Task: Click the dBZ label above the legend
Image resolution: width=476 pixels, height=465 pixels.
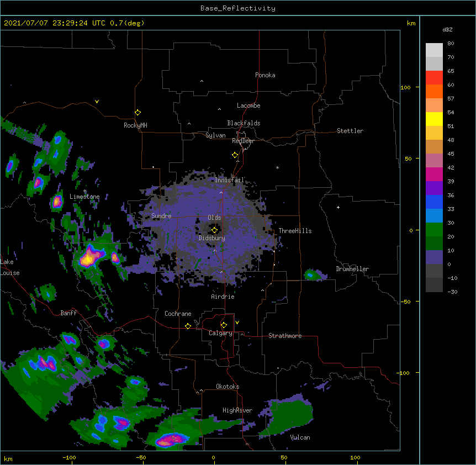Action: click(x=447, y=30)
